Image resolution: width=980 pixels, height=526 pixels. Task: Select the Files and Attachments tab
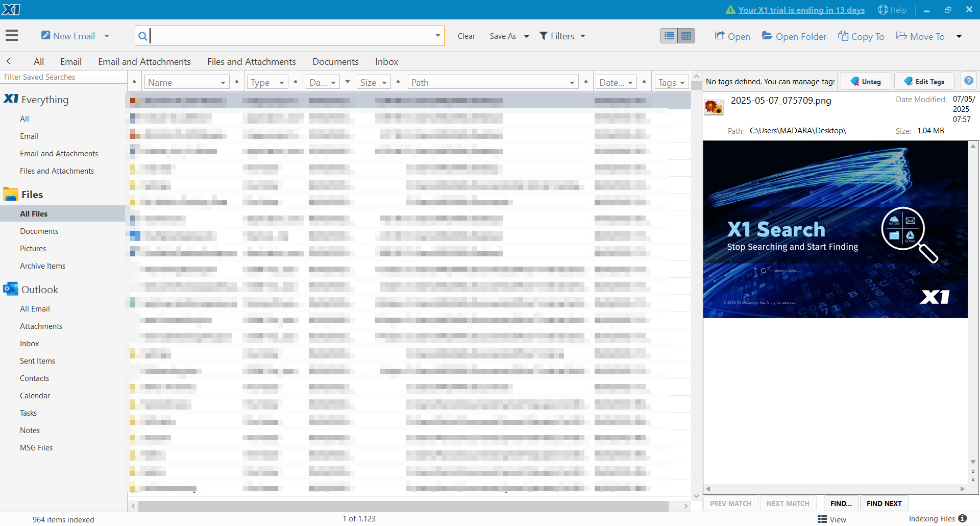tap(252, 61)
